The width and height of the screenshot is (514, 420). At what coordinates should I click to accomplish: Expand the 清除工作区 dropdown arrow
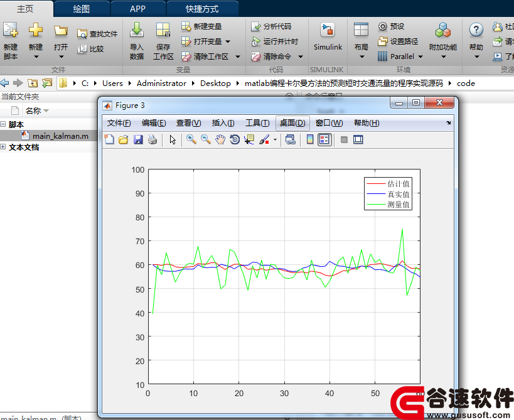(x=238, y=57)
